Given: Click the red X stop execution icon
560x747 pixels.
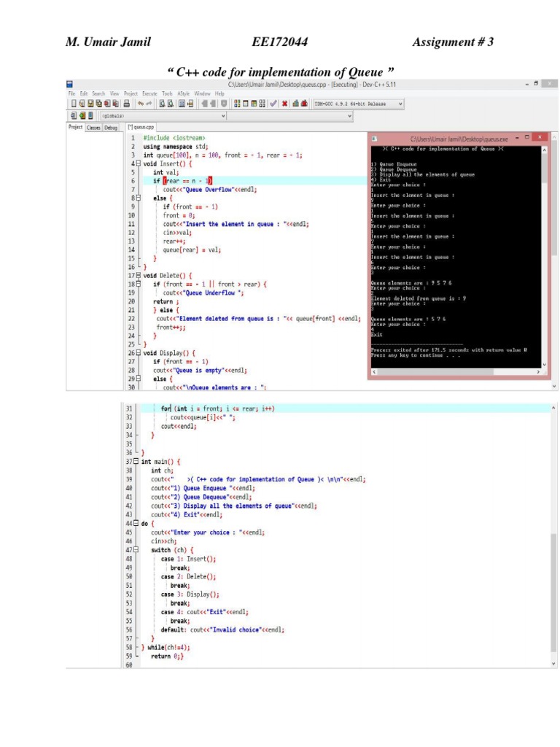Looking at the screenshot, I should click(x=284, y=104).
